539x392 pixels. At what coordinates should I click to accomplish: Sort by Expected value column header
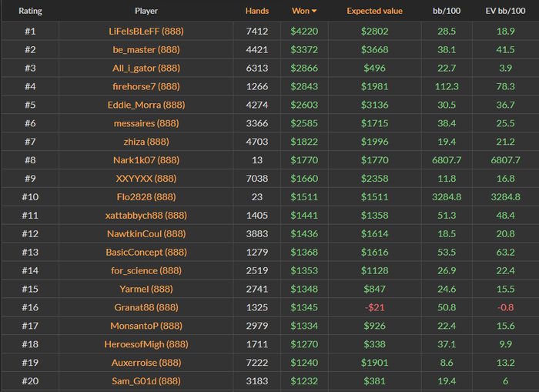pos(375,12)
